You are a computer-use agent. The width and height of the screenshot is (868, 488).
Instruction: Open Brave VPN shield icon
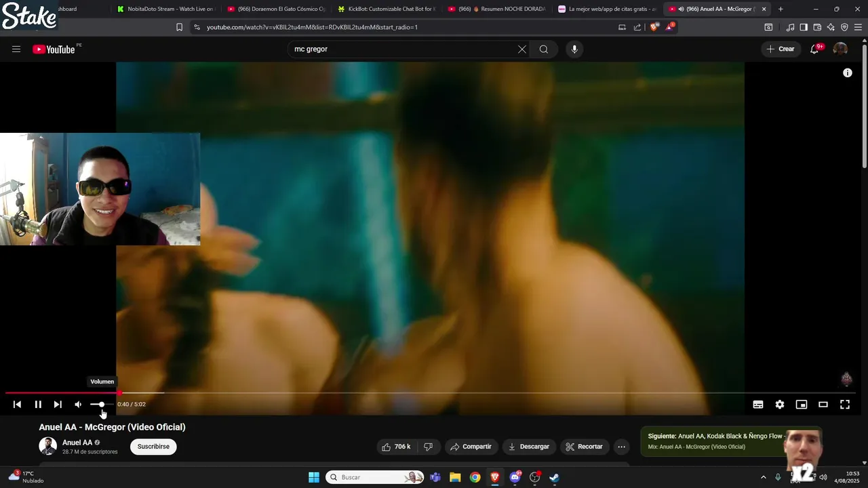(x=844, y=27)
